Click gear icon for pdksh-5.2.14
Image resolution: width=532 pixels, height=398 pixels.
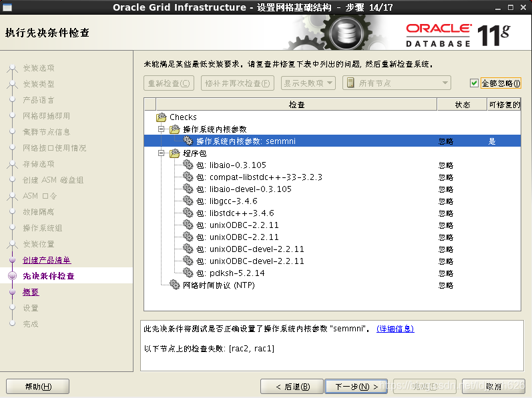click(188, 273)
